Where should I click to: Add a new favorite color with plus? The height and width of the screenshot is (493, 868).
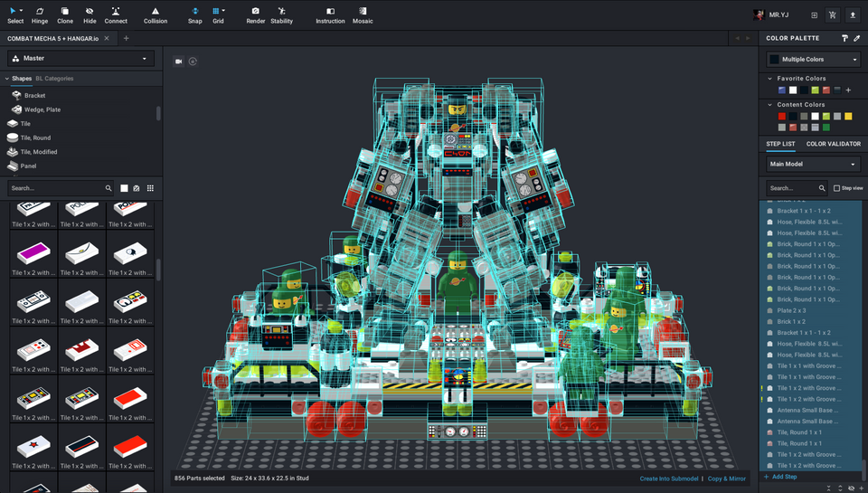848,90
